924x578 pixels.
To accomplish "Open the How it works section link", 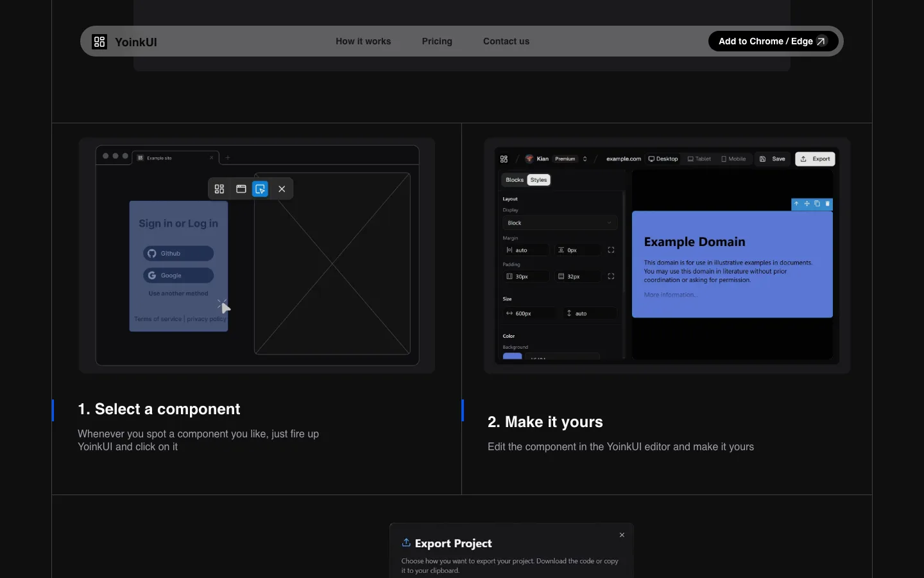I will 363,41.
